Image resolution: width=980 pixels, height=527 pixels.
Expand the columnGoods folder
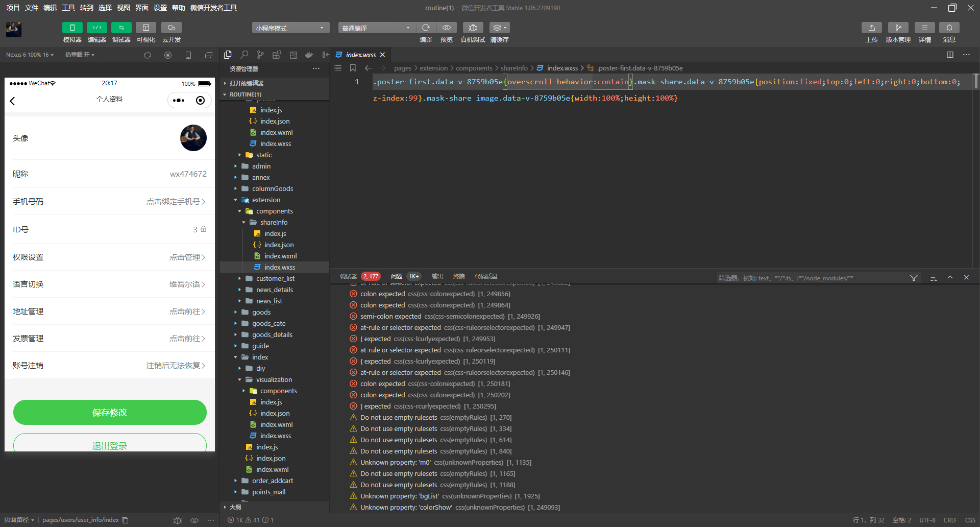[272, 188]
